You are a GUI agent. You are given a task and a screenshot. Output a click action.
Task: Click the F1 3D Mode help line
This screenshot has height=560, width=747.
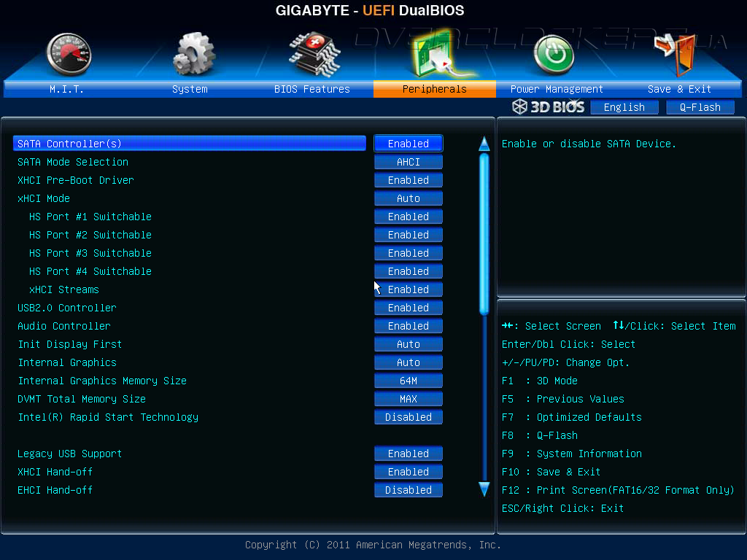coord(540,381)
